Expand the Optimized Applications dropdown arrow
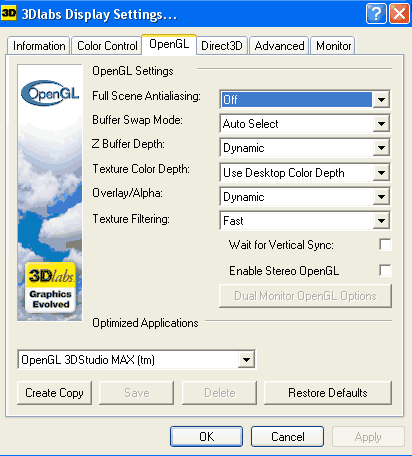The width and height of the screenshot is (412, 456). click(x=246, y=360)
